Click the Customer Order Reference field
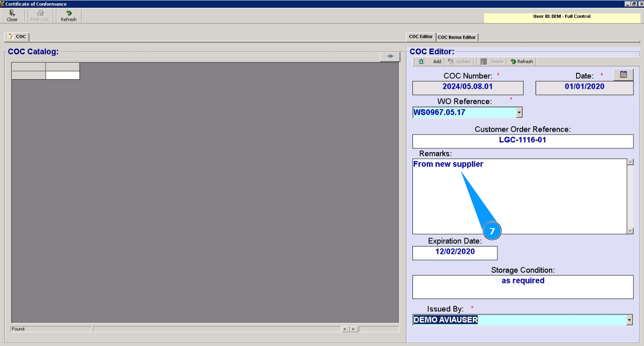Image resolution: width=644 pixels, height=346 pixels. coord(523,141)
